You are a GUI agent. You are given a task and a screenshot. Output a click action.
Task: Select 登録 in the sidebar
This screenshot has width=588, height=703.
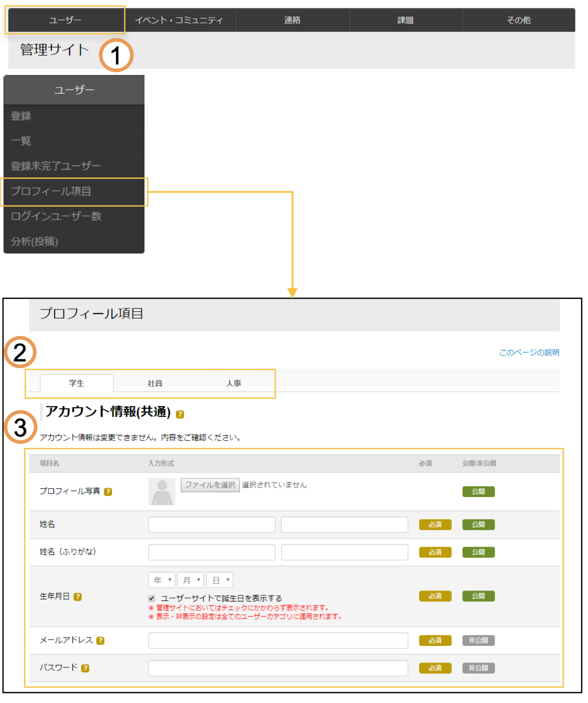[x=74, y=116]
